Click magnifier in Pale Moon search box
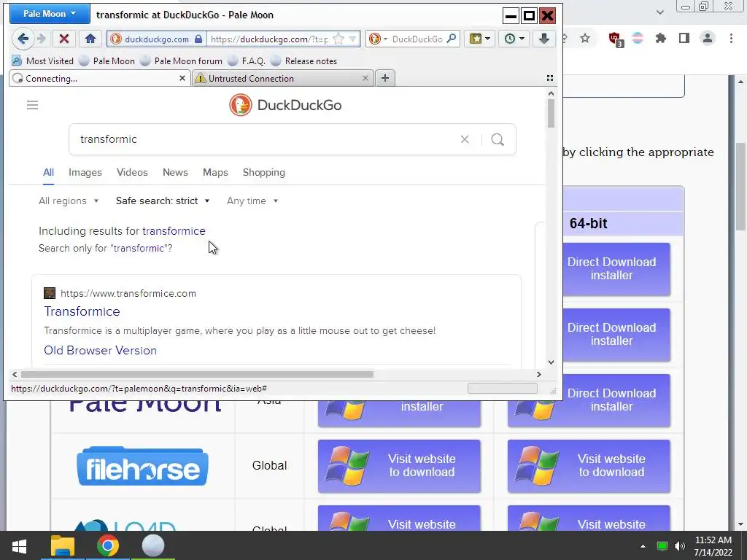This screenshot has width=747, height=560. 451,39
